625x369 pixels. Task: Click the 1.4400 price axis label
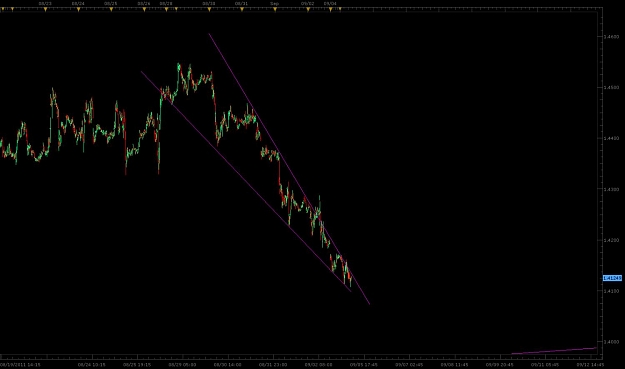click(611, 138)
